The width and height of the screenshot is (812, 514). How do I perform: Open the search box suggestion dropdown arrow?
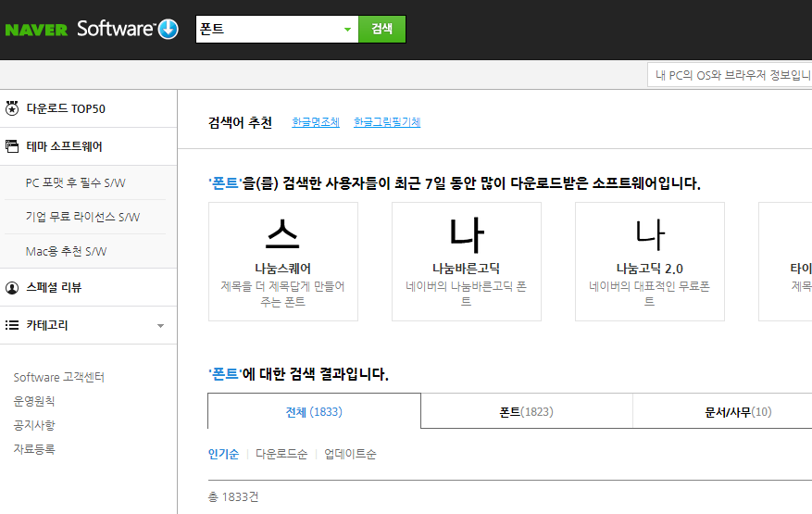pos(347,30)
